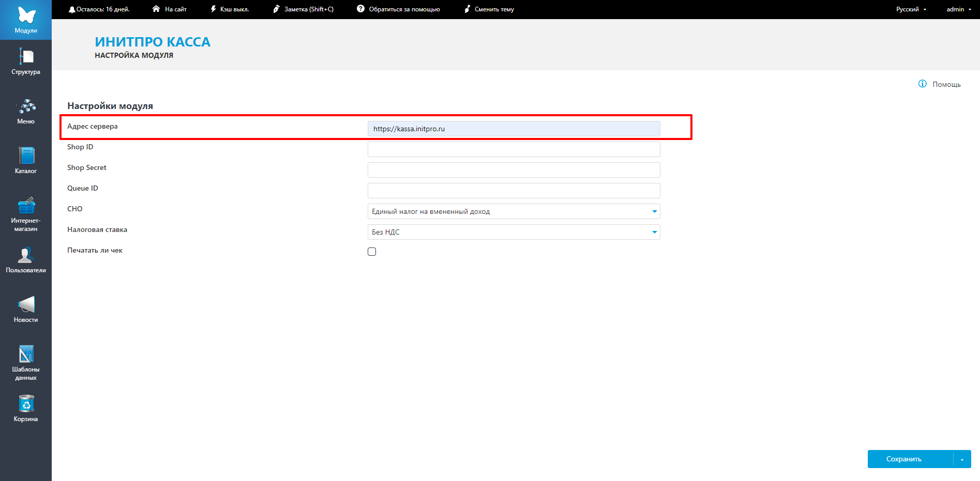980x481 pixels.
Task: Open the Помощь link
Action: (x=946, y=84)
